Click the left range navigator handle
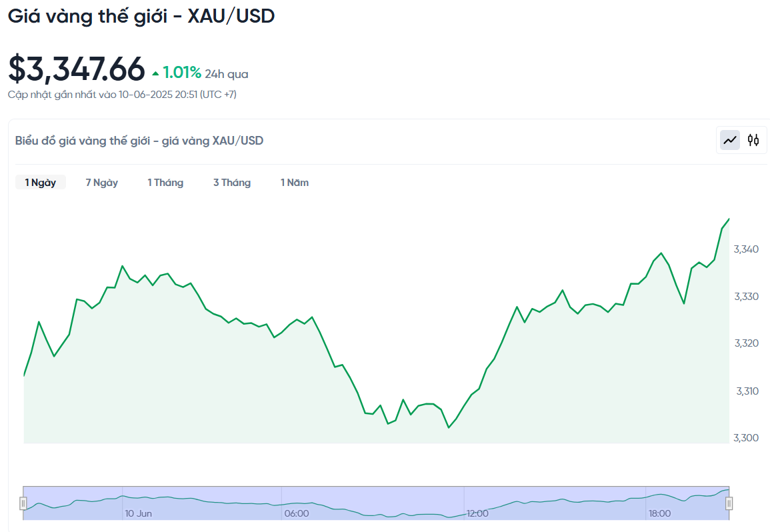This screenshot has height=532, width=770. [x=23, y=503]
